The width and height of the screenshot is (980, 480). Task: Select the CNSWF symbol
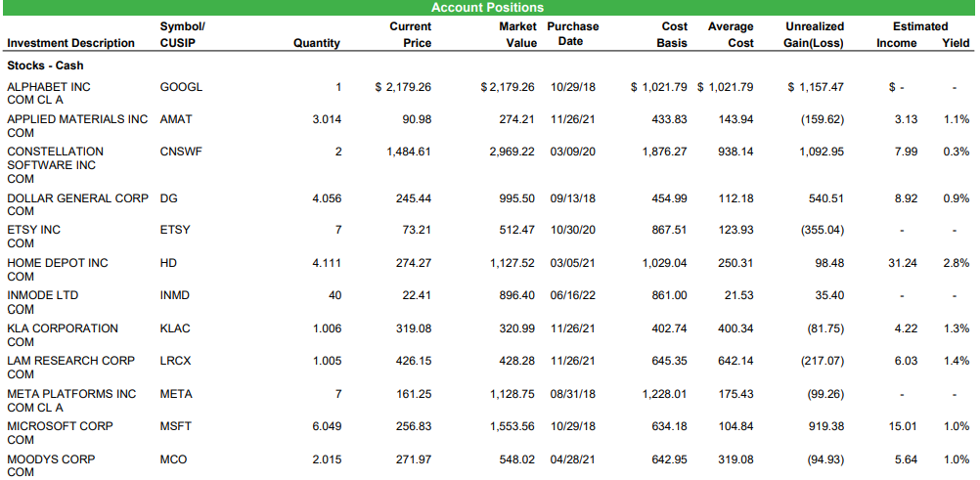[x=181, y=152]
